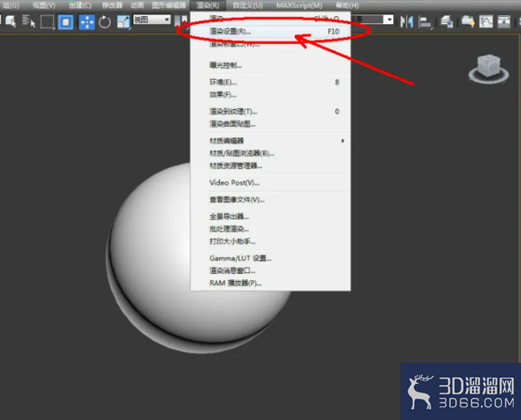
Task: Open the 创建(C) menu
Action: pos(80,6)
